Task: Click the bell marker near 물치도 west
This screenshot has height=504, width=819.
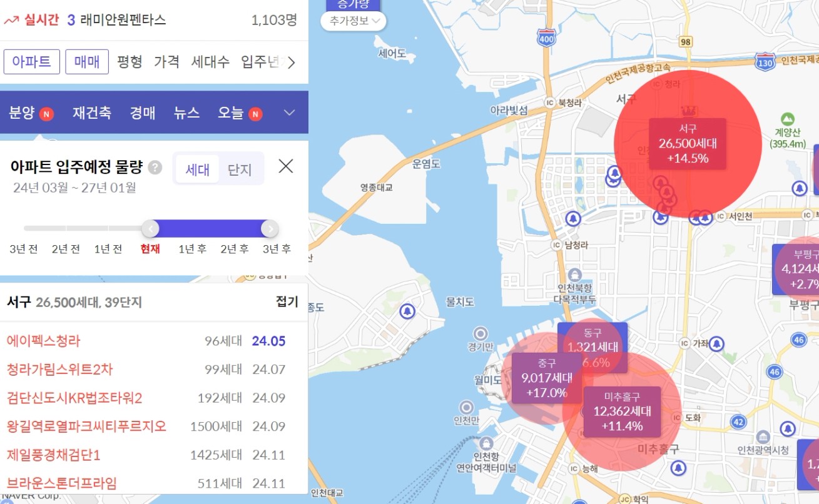Action: click(408, 311)
